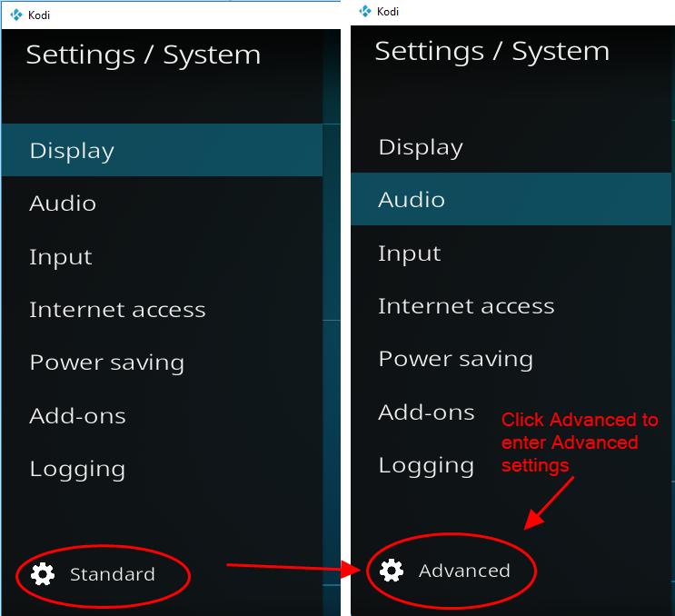Click the gear icon beside Standard
675x616 pixels.
[42, 574]
